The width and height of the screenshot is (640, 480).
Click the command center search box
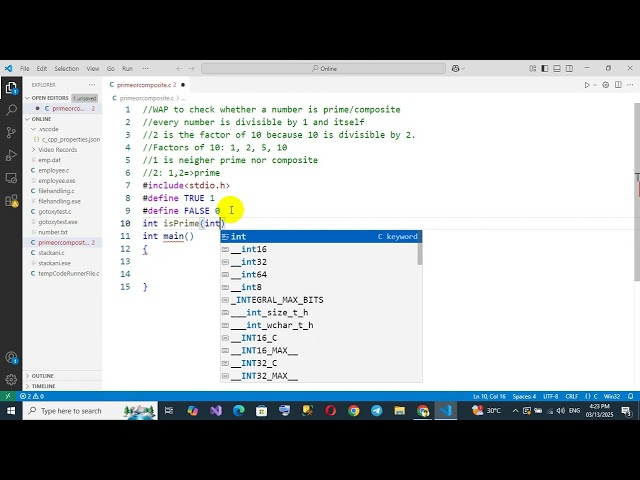[323, 69]
